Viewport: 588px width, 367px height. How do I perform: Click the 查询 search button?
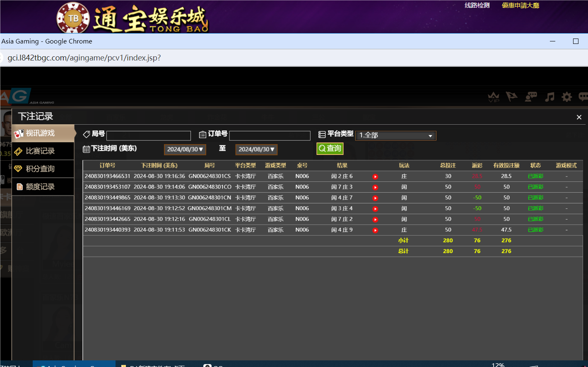[330, 148]
